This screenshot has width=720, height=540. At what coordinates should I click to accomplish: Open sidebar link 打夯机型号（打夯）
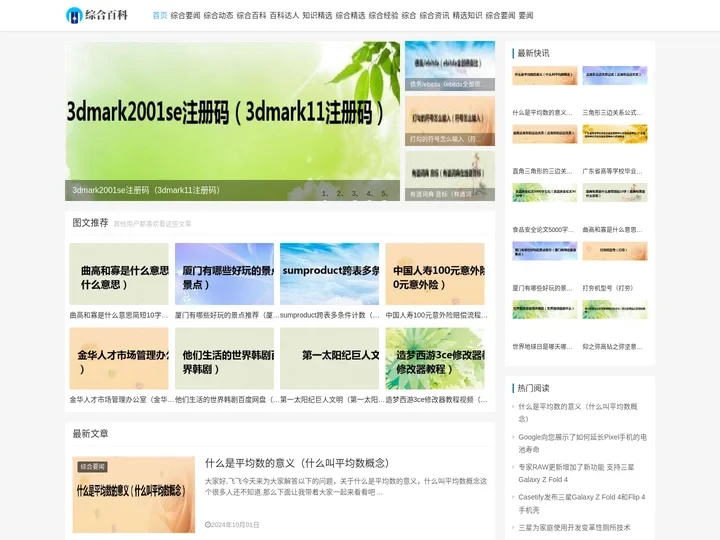pos(608,288)
